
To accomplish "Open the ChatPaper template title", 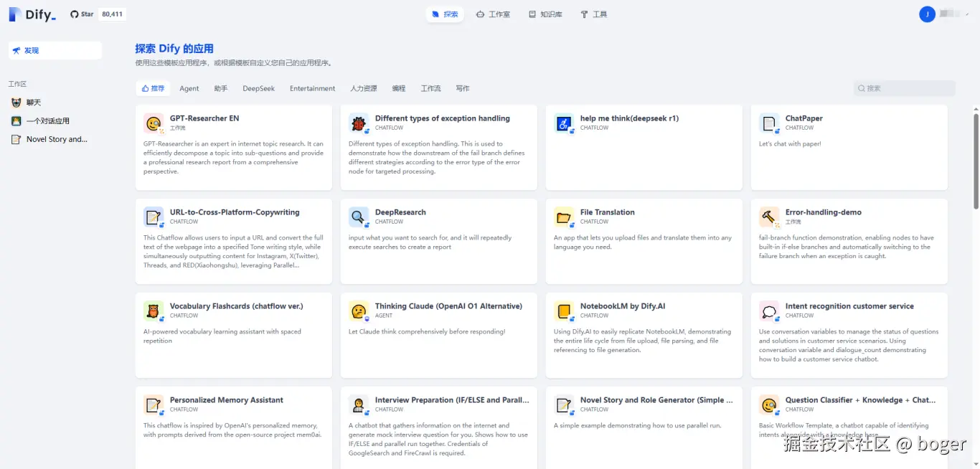I will [804, 118].
